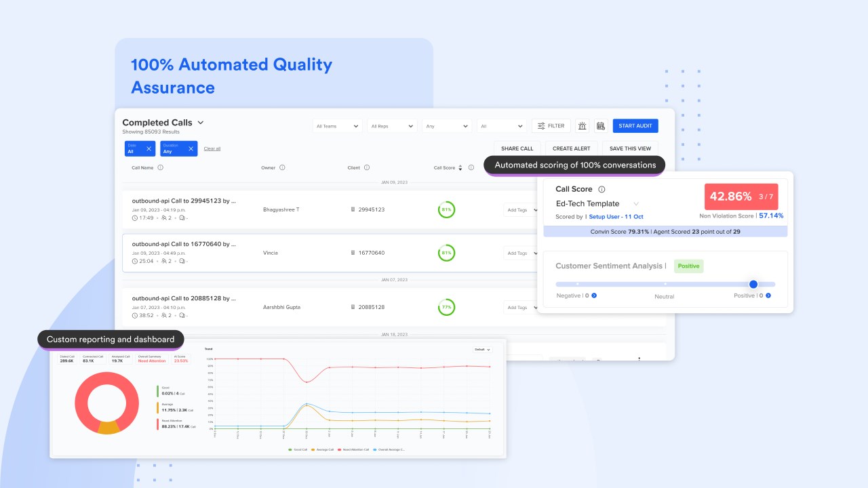Toggle Good Call legend in Trend chart
This screenshot has width=868, height=488.
[299, 449]
